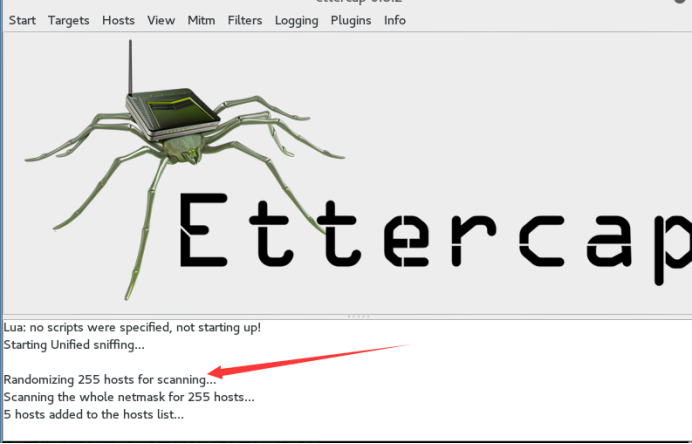Open the Filters menu
Screen dimensions: 692x444
245,20
